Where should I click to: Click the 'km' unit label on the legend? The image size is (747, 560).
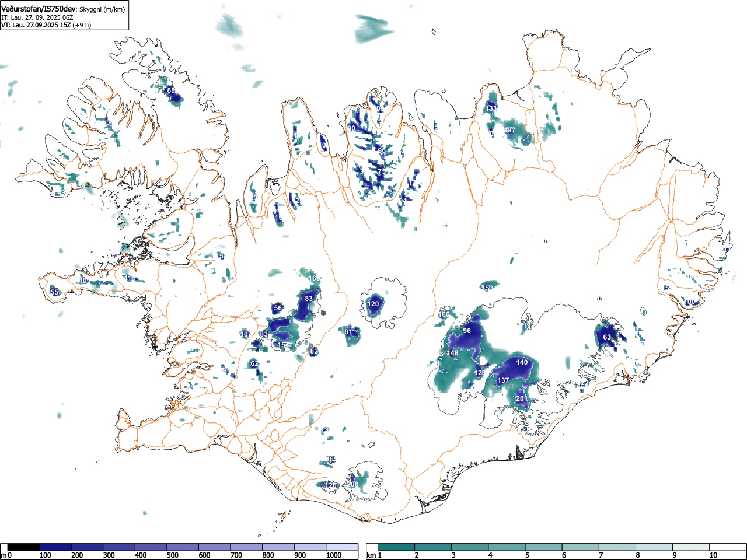click(x=371, y=555)
